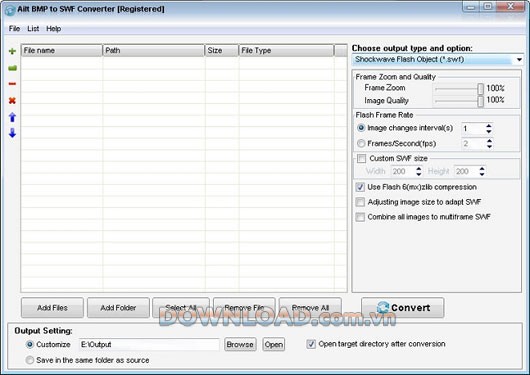
Task: Open the File menu
Action: 14,29
